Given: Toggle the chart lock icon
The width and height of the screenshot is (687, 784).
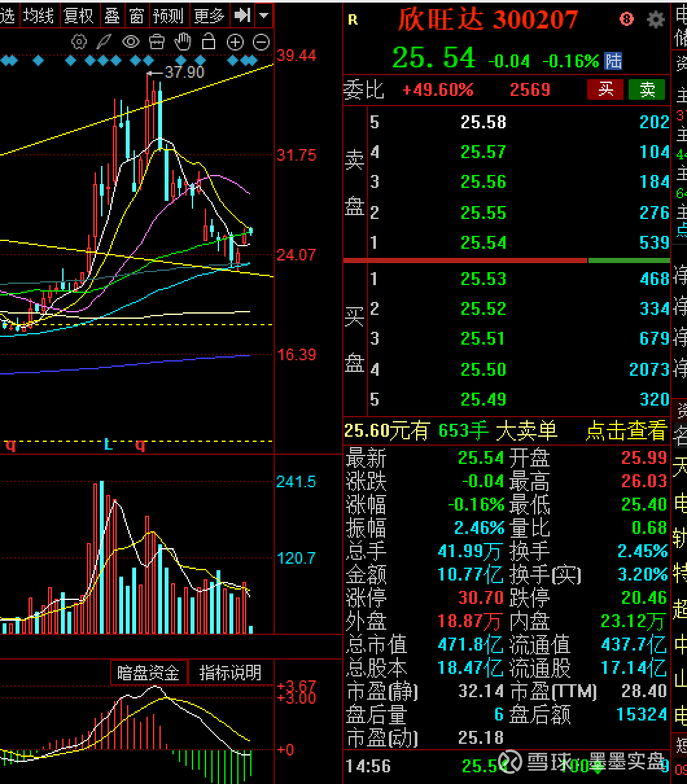Looking at the screenshot, I should (x=209, y=42).
